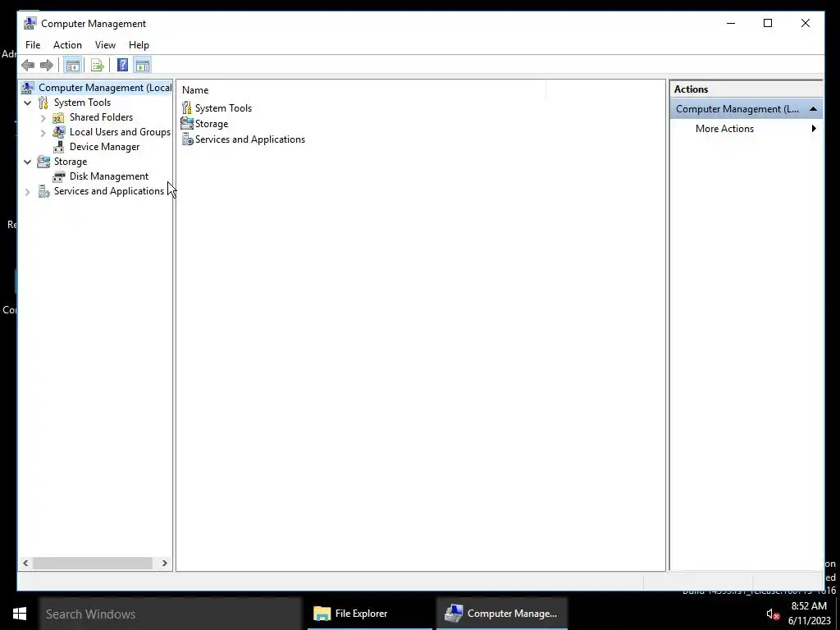
Task: Click the Export List toolbar icon
Action: (97, 66)
